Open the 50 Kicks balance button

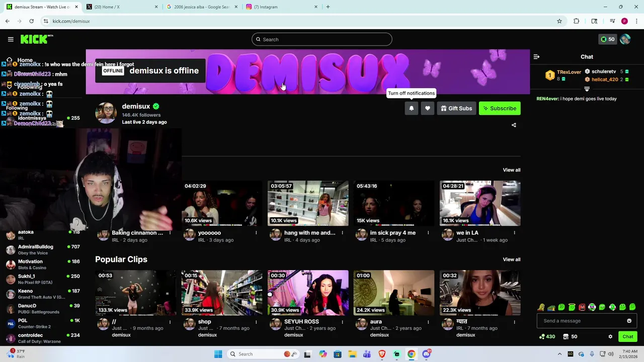point(608,39)
